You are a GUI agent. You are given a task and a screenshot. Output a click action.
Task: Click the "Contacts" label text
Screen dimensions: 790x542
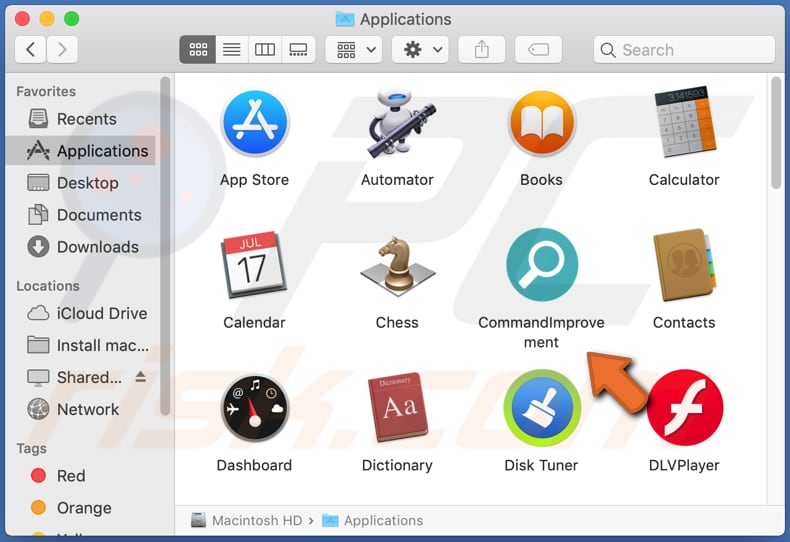[684, 322]
